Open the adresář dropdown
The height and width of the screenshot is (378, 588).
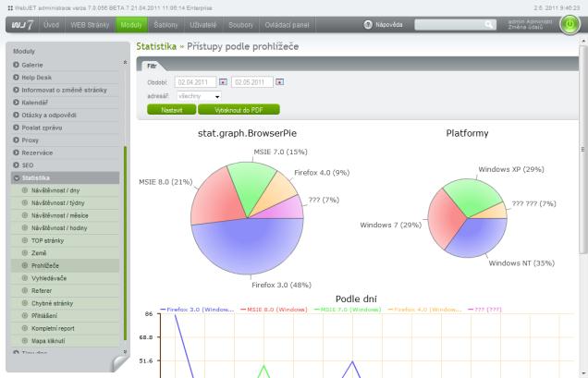[199, 96]
